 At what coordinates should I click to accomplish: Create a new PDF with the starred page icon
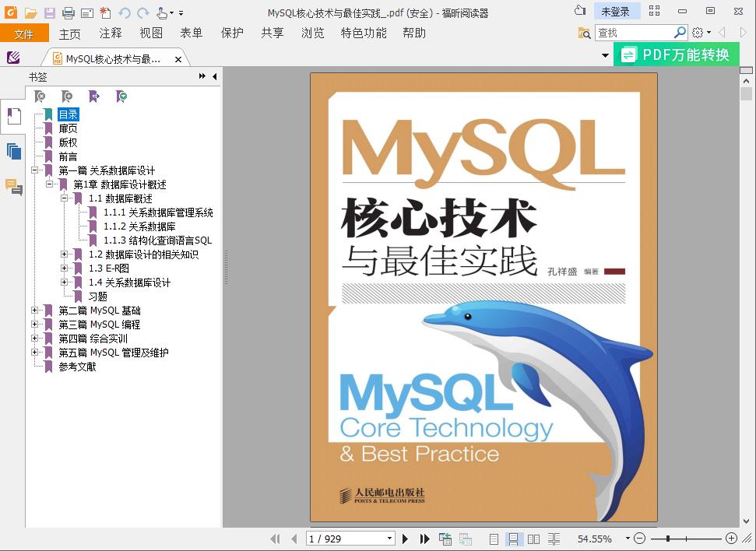click(x=105, y=12)
